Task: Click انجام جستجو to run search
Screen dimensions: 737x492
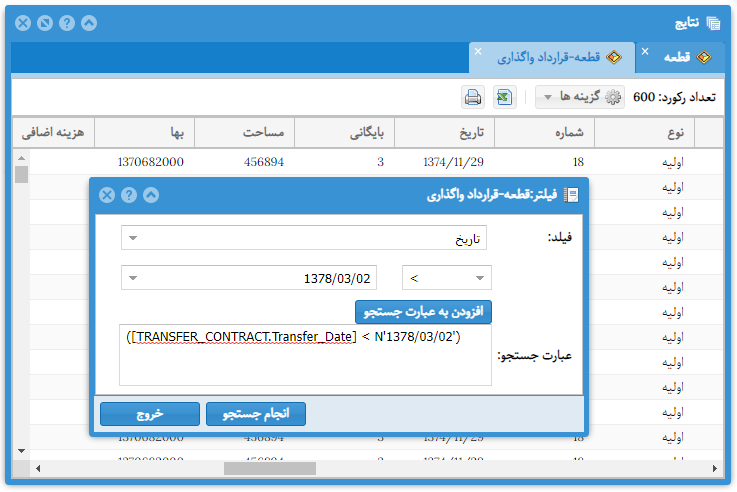Action: [256, 414]
